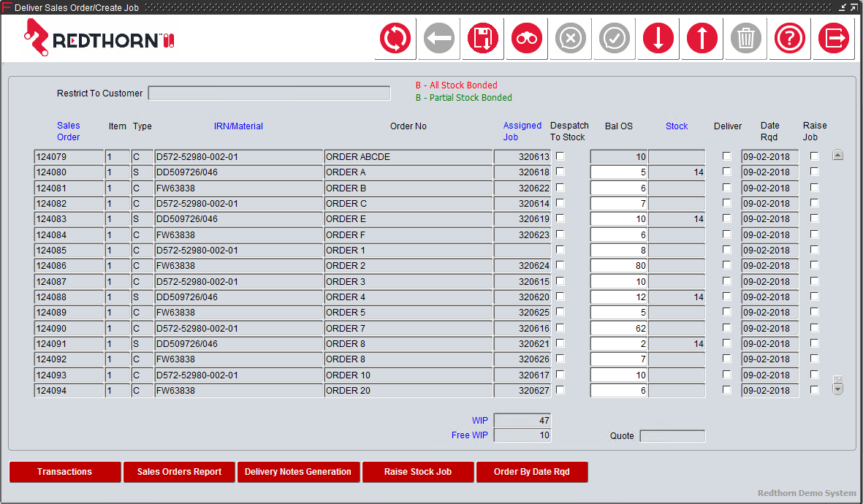Image resolution: width=863 pixels, height=504 pixels.
Task: Click the refresh/reload toolbar icon
Action: [x=395, y=38]
